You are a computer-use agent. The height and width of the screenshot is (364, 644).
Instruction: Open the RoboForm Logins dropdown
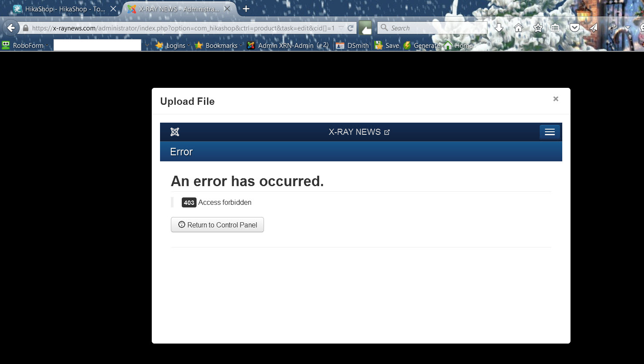point(173,45)
